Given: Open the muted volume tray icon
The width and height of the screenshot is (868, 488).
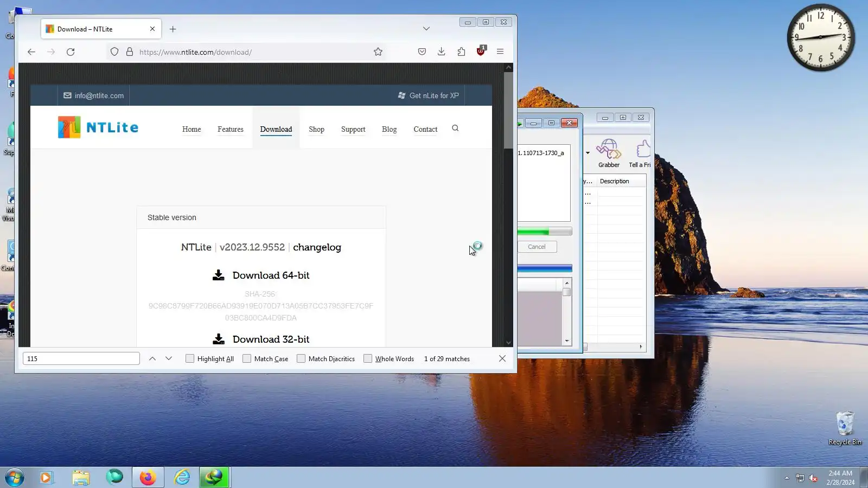Looking at the screenshot, I should pyautogui.click(x=813, y=478).
